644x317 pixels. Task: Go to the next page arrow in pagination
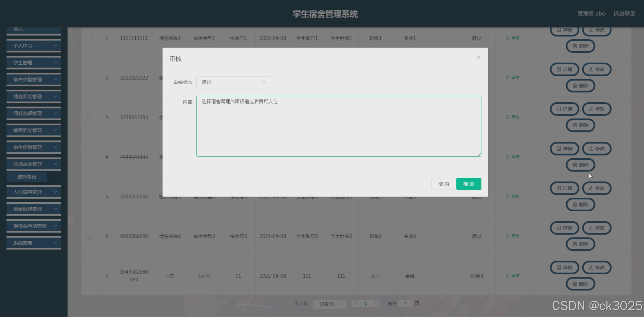pos(375,303)
